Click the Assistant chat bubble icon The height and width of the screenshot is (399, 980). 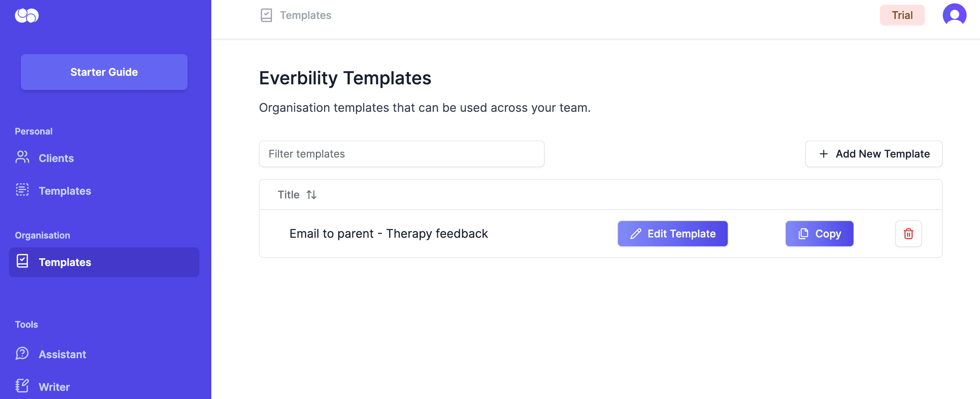point(22,353)
